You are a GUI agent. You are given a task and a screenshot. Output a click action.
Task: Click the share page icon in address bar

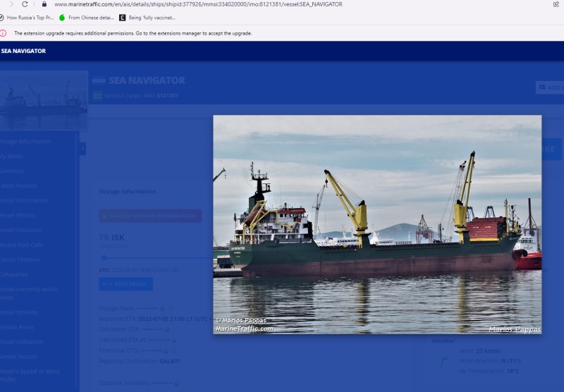[x=556, y=4]
